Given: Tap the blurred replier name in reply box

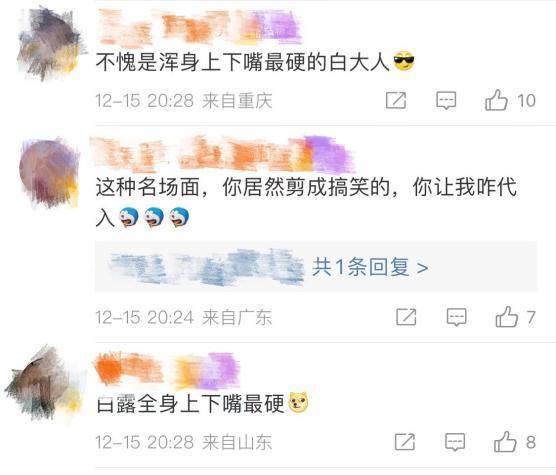Looking at the screenshot, I should click(207, 267).
